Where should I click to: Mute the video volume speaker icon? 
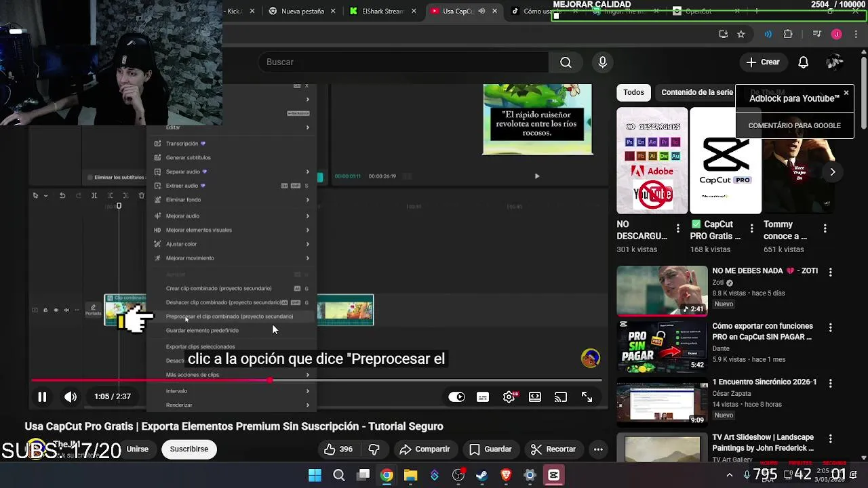click(x=71, y=397)
